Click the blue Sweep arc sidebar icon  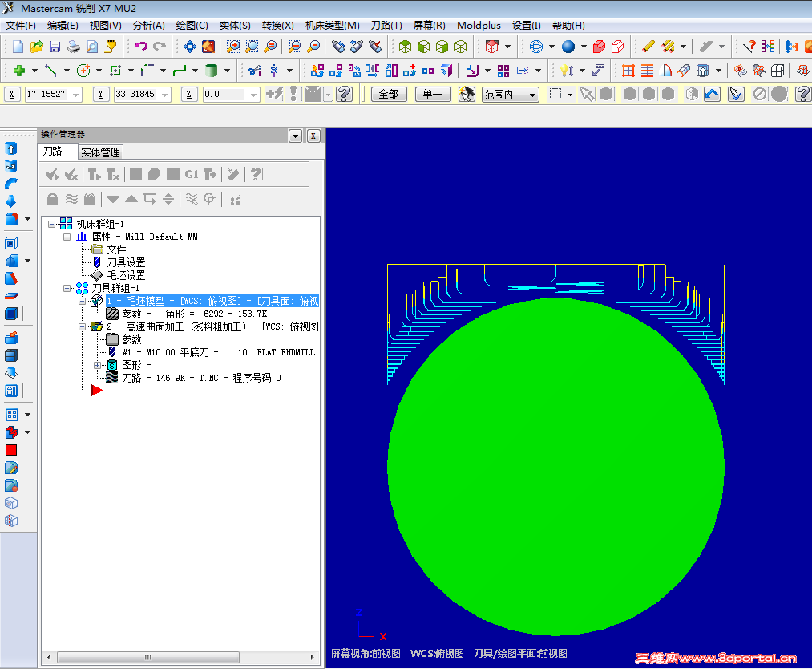pyautogui.click(x=11, y=184)
